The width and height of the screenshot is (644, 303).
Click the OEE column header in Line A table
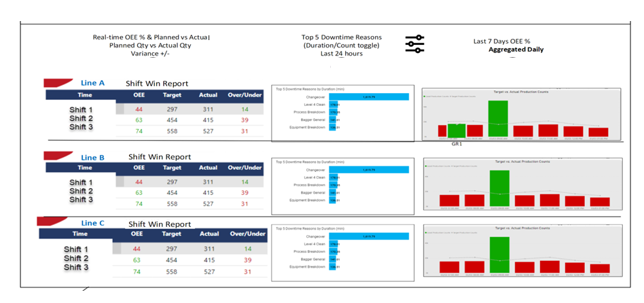[138, 94]
